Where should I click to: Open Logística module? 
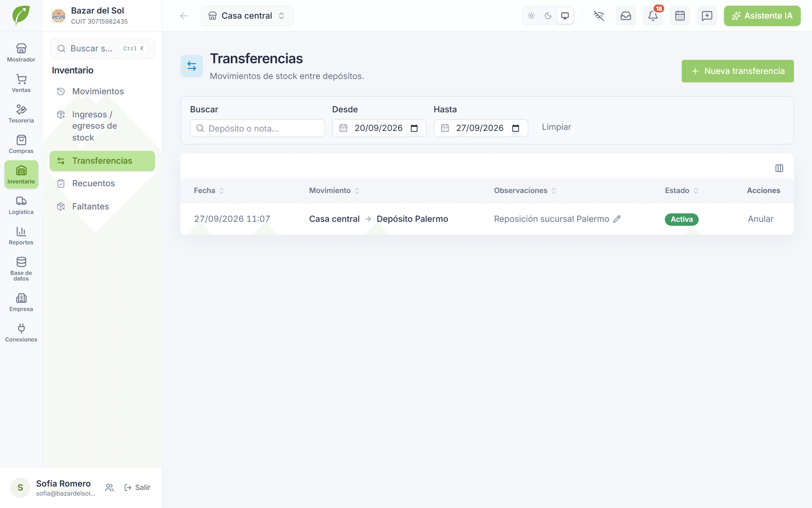(21, 205)
